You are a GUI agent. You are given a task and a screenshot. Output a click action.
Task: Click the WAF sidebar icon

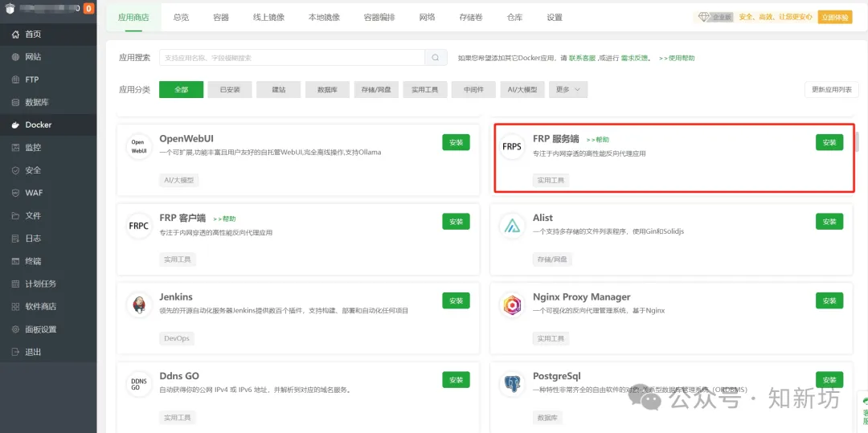coord(15,193)
